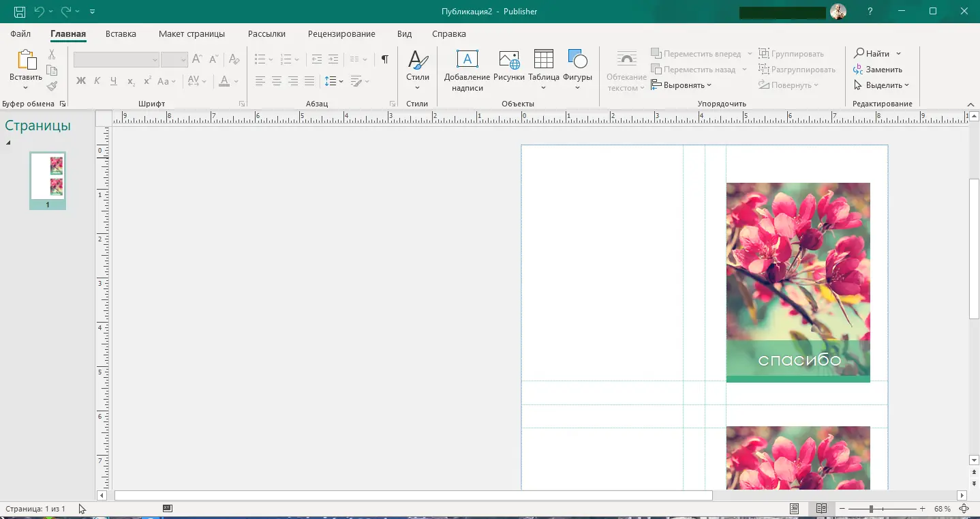Open the Font dialog launcher (Шрифт)
This screenshot has width=980, height=519.
pos(242,104)
